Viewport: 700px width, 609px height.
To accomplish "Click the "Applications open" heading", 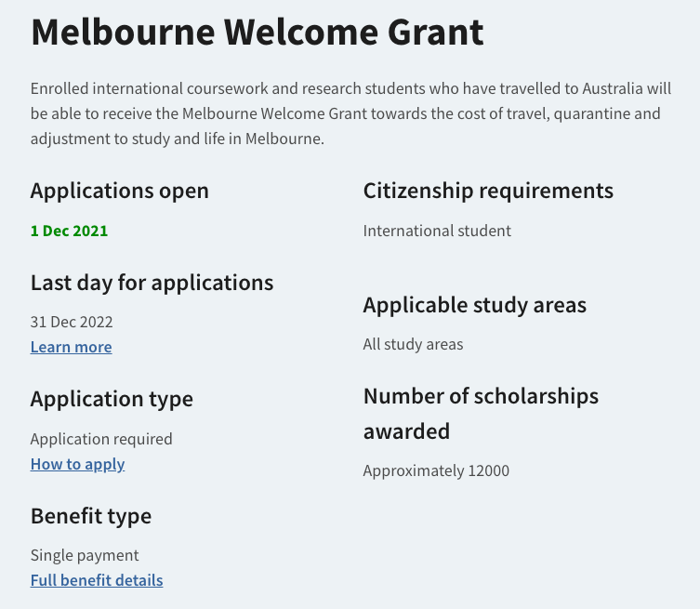I will 119,191.
